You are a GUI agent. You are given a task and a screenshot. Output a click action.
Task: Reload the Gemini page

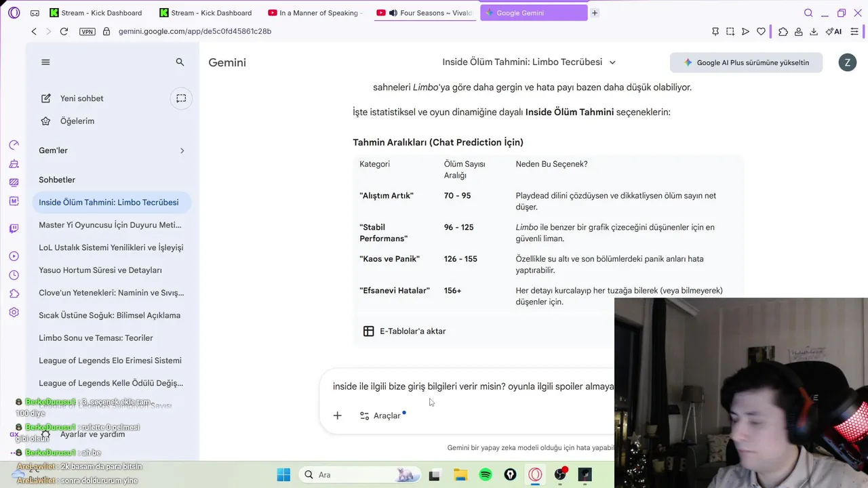pyautogui.click(x=64, y=31)
